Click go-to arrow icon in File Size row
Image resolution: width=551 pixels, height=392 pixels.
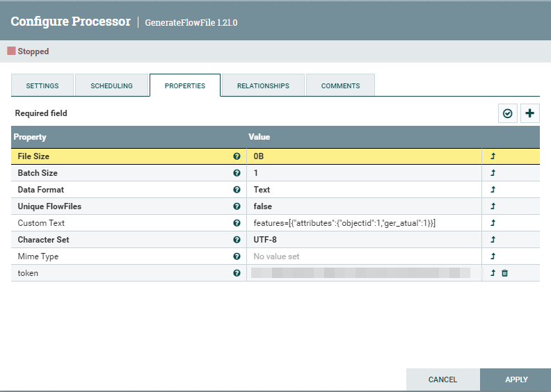click(x=493, y=156)
